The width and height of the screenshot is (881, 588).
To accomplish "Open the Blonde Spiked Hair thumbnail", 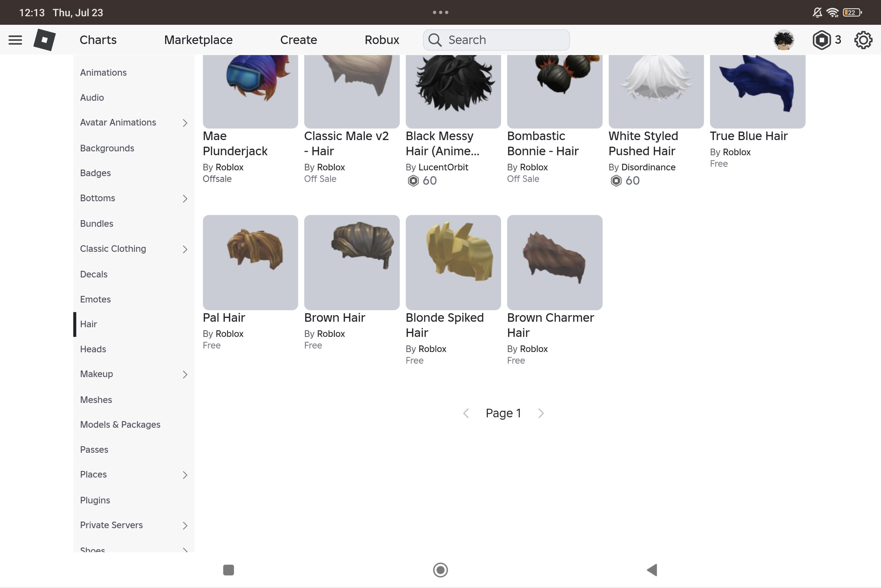I will (x=454, y=263).
